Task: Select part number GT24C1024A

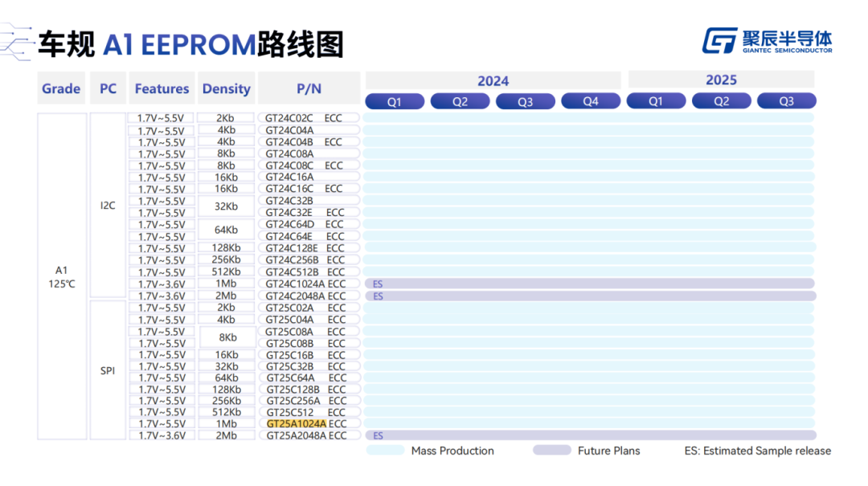Action: click(295, 284)
